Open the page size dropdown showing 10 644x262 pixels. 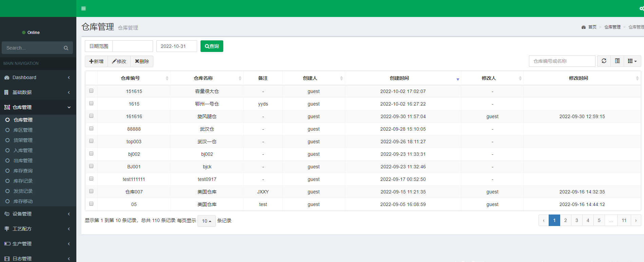click(x=206, y=221)
